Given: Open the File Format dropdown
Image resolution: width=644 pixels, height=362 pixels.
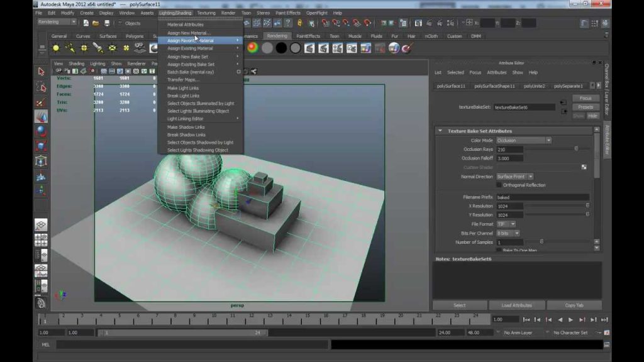Looking at the screenshot, I should coord(506,224).
